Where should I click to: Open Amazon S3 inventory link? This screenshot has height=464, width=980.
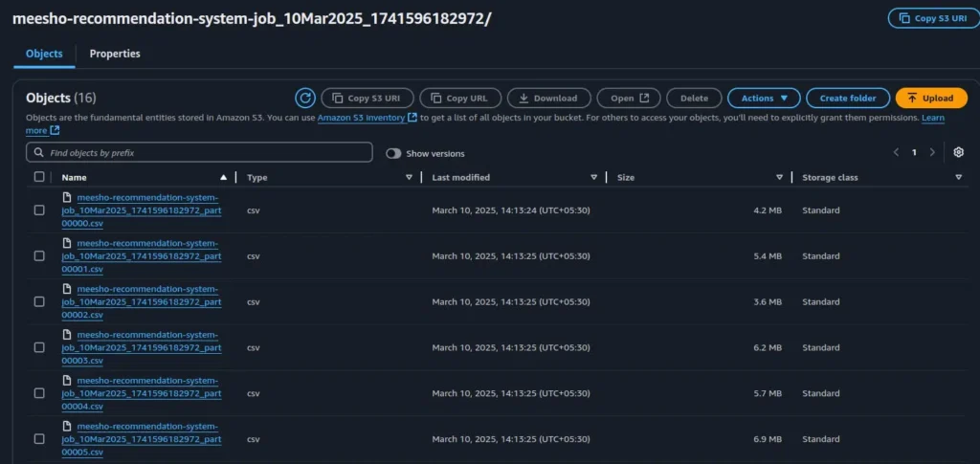[361, 118]
